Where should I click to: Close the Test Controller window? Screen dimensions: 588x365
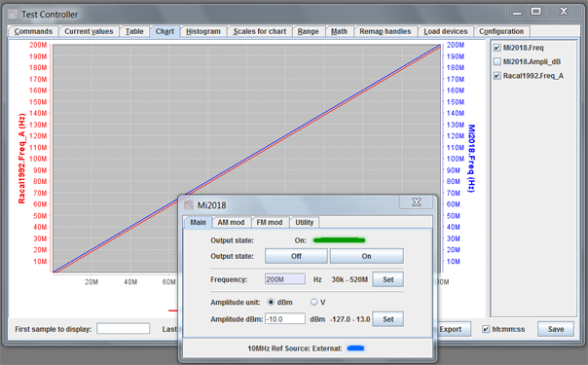coord(564,12)
